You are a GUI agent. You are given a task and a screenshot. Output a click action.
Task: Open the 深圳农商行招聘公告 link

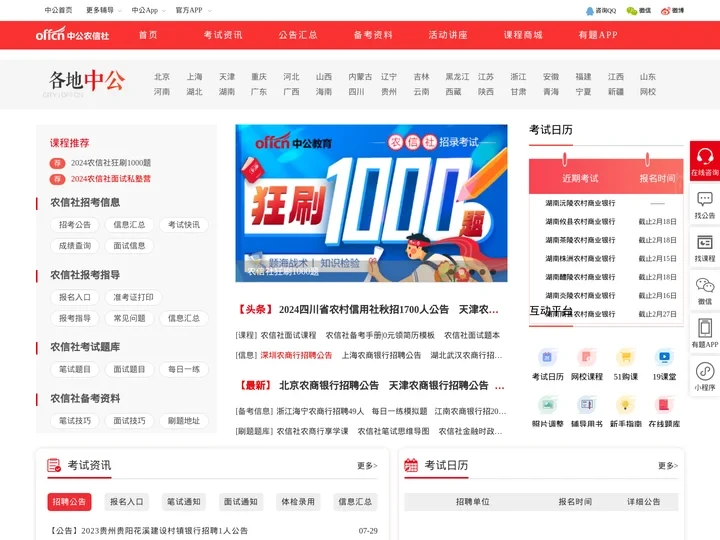pos(296,355)
